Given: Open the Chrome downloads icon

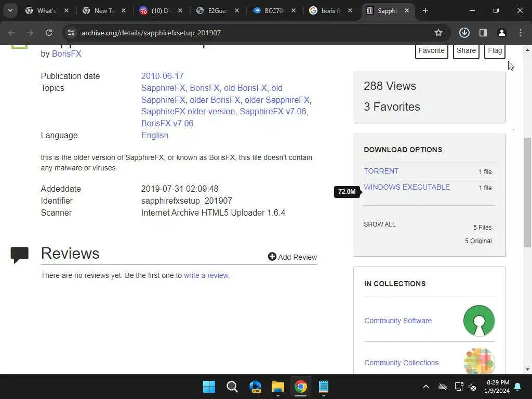Looking at the screenshot, I should tap(464, 33).
